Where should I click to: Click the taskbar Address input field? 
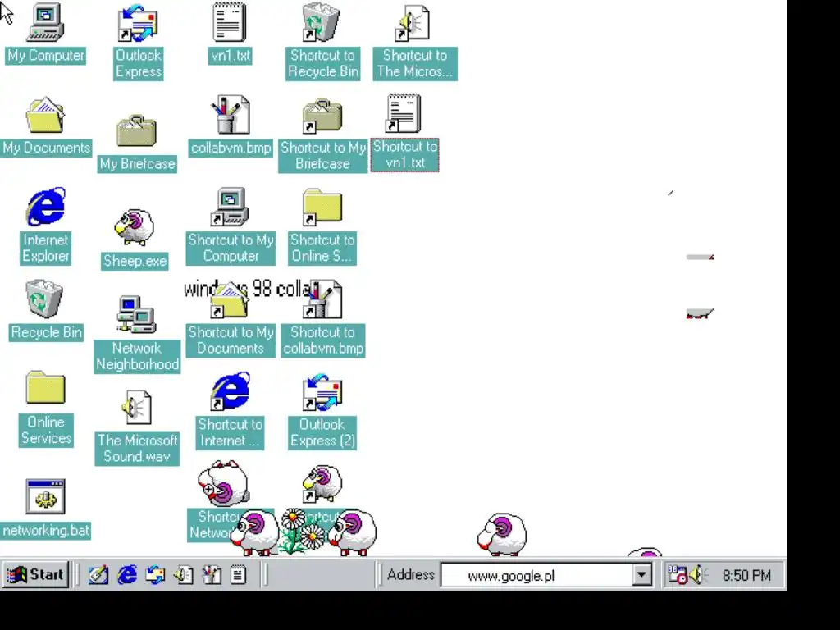536,576
